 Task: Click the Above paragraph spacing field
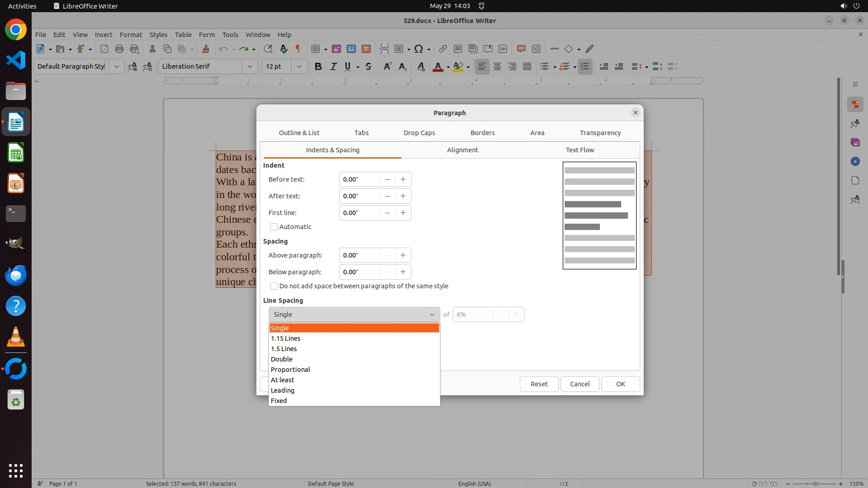(359, 255)
